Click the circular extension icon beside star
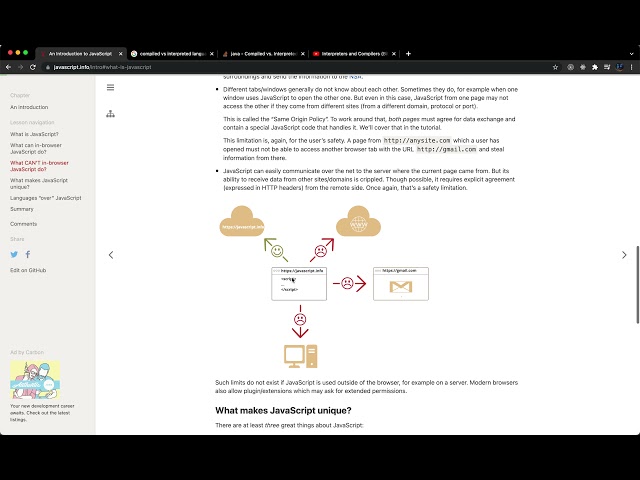The width and height of the screenshot is (640, 480). pyautogui.click(x=571, y=67)
